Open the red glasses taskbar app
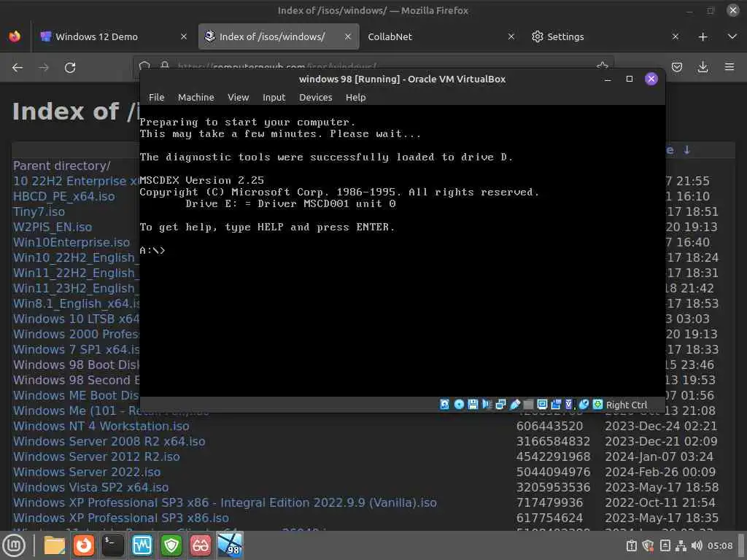This screenshot has width=747, height=560. pyautogui.click(x=201, y=545)
